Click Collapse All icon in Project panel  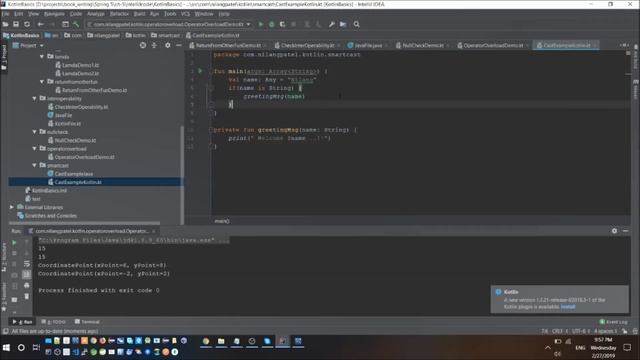pos(154,45)
